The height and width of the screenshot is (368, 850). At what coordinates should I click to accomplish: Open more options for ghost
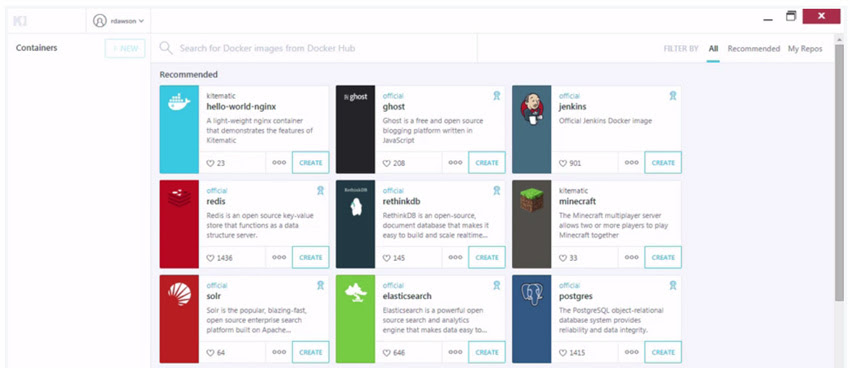tap(455, 163)
